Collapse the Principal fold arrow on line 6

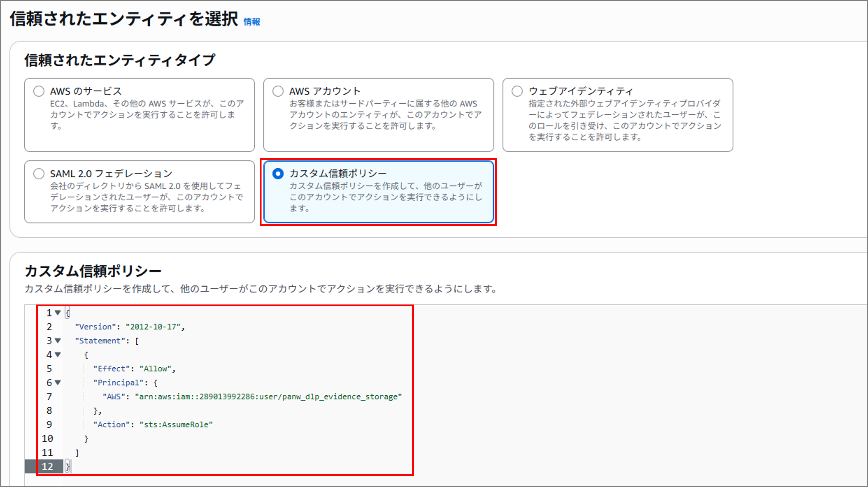click(58, 382)
